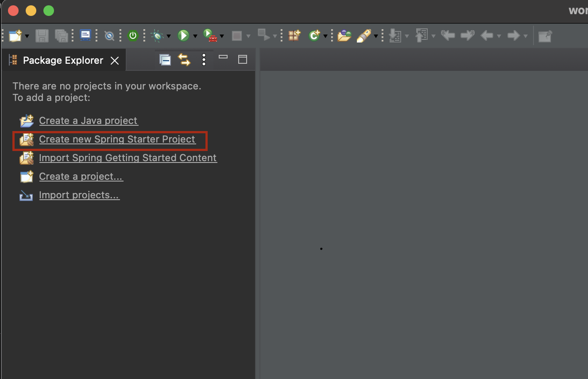Click the Back navigation arrow icon

487,35
